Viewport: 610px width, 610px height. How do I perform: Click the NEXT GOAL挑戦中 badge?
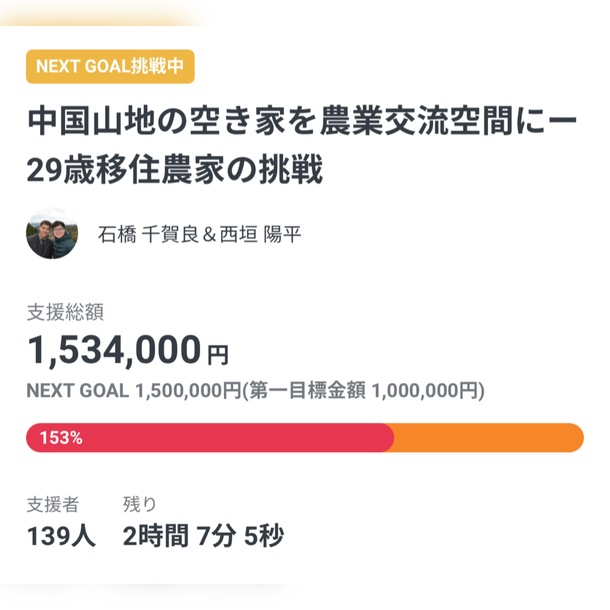[110, 66]
